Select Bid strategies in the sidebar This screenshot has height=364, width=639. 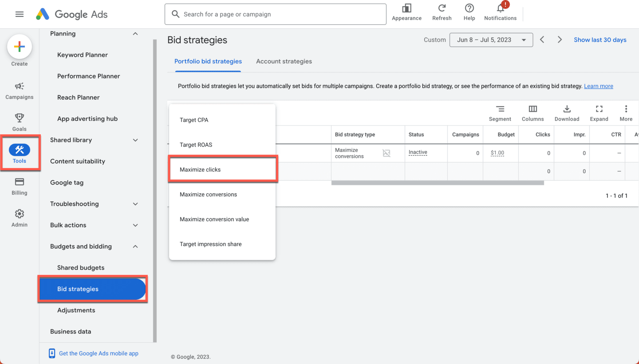[x=92, y=289]
